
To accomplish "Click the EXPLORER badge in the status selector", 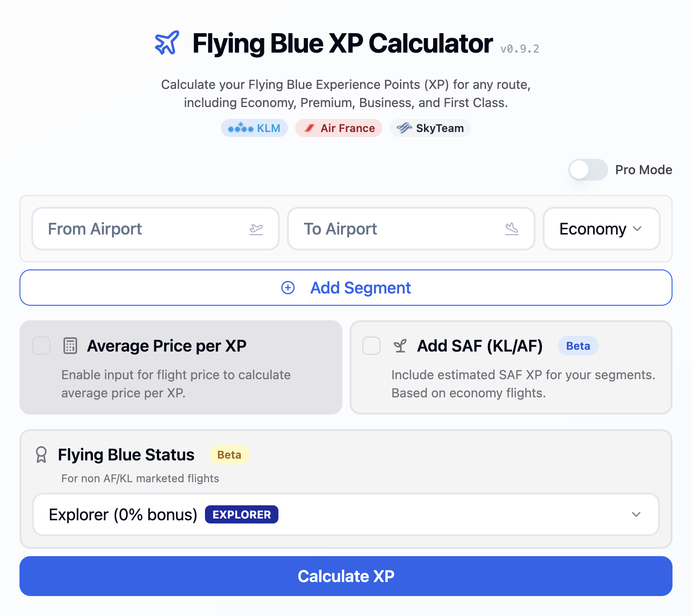I will point(241,514).
